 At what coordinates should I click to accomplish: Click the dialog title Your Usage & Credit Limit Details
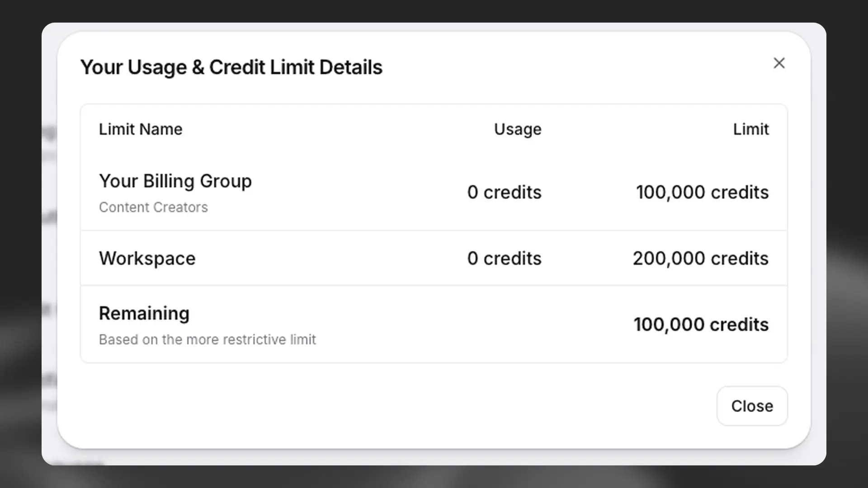point(231,67)
